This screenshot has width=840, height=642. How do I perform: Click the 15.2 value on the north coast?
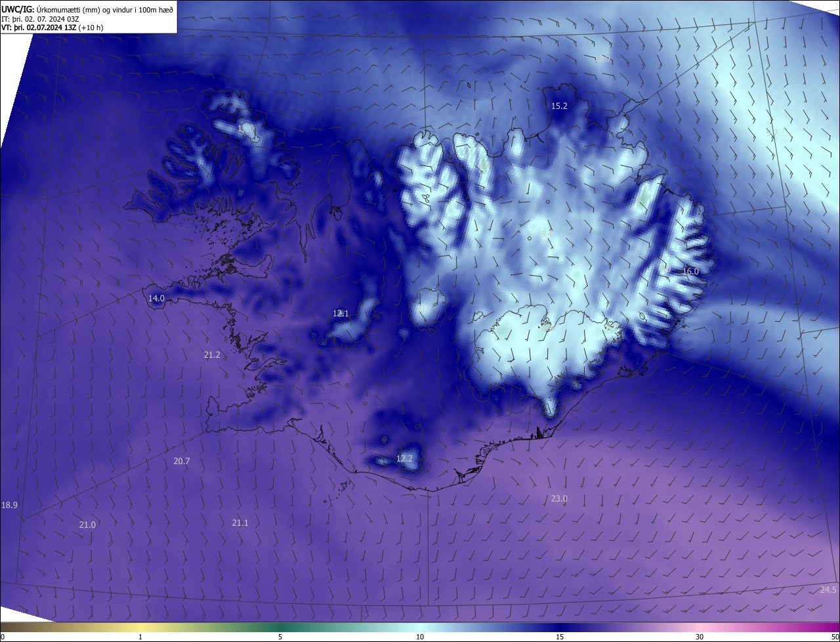point(559,106)
